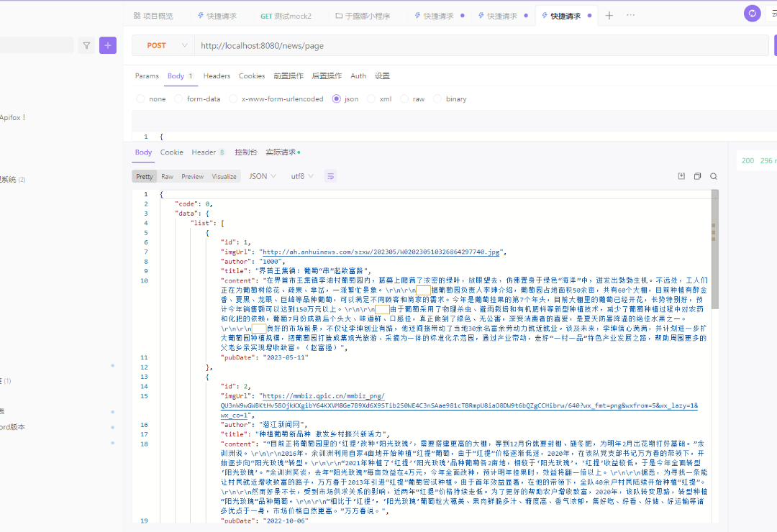The height and width of the screenshot is (532, 777).
Task: Open the more tabs ellipsis menu
Action: pyautogui.click(x=631, y=16)
